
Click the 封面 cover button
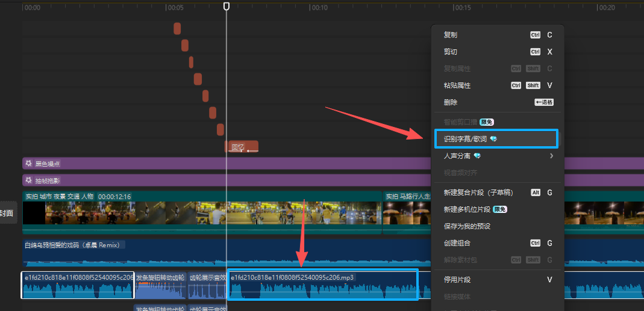point(7,213)
